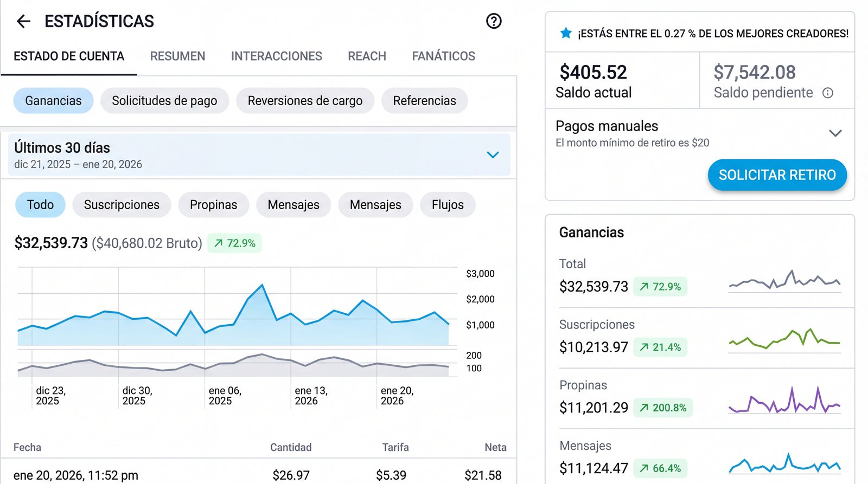The image size is (868, 484).
Task: Select the Propinas filter chip
Action: pos(213,205)
